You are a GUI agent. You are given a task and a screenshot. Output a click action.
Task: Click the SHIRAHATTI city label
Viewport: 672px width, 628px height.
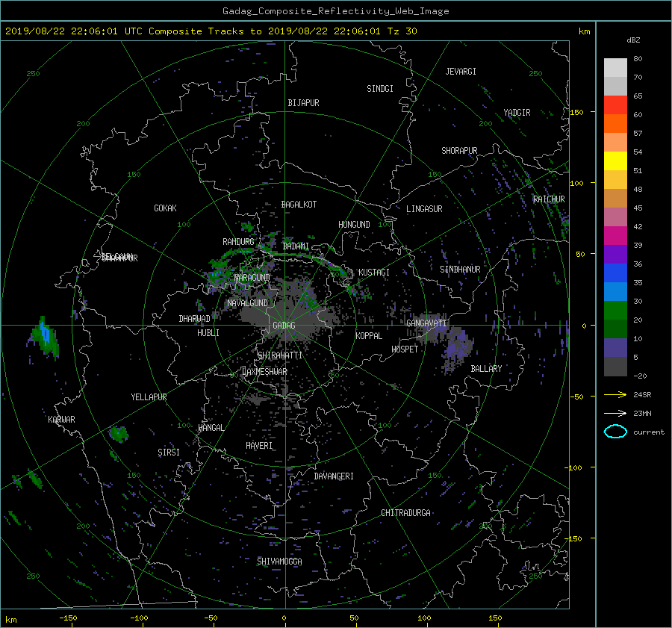(x=280, y=355)
